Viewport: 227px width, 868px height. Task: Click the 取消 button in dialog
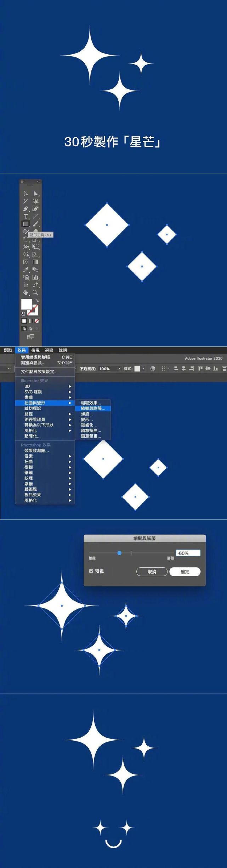point(152,572)
